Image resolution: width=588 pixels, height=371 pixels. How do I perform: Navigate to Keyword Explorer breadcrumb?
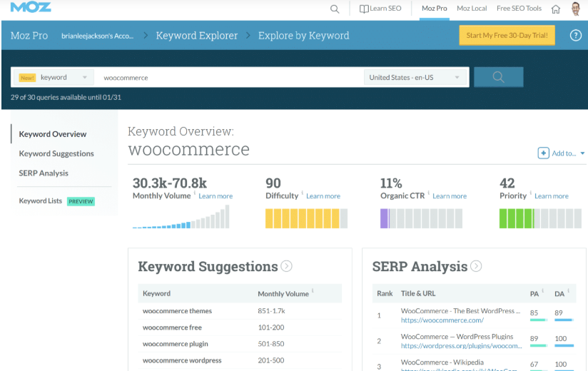[197, 36]
